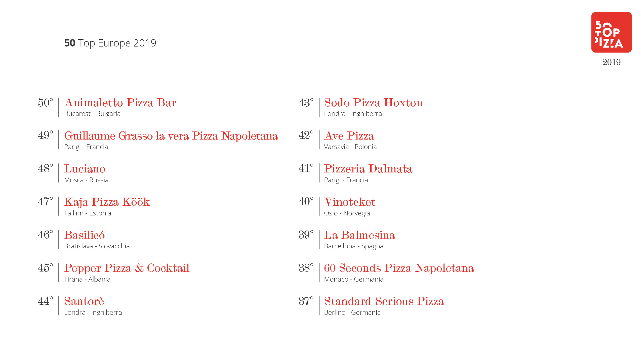644x362 pixels.
Task: Click the Ave Pizza entry
Action: point(349,136)
